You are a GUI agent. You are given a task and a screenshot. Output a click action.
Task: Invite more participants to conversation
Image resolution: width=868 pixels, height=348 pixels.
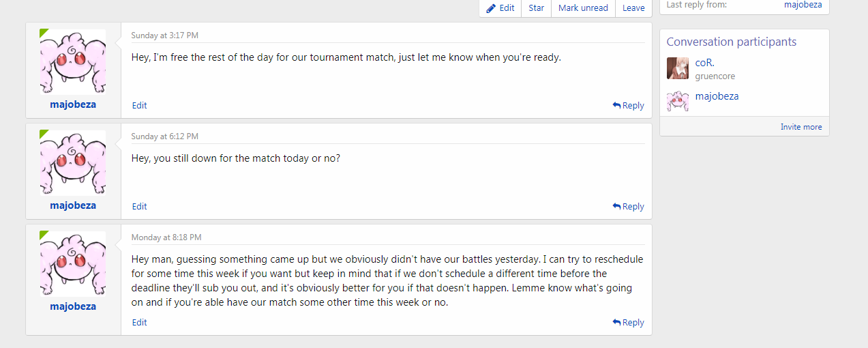(801, 127)
